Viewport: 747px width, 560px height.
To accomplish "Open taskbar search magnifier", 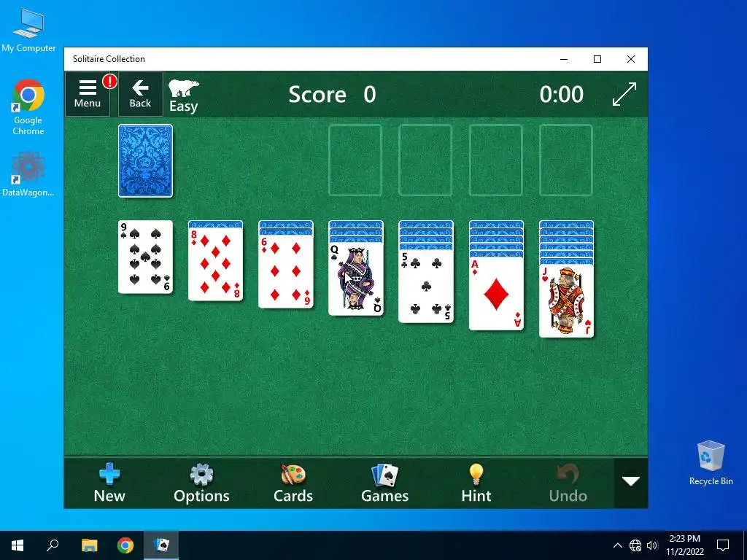I will pyautogui.click(x=53, y=545).
